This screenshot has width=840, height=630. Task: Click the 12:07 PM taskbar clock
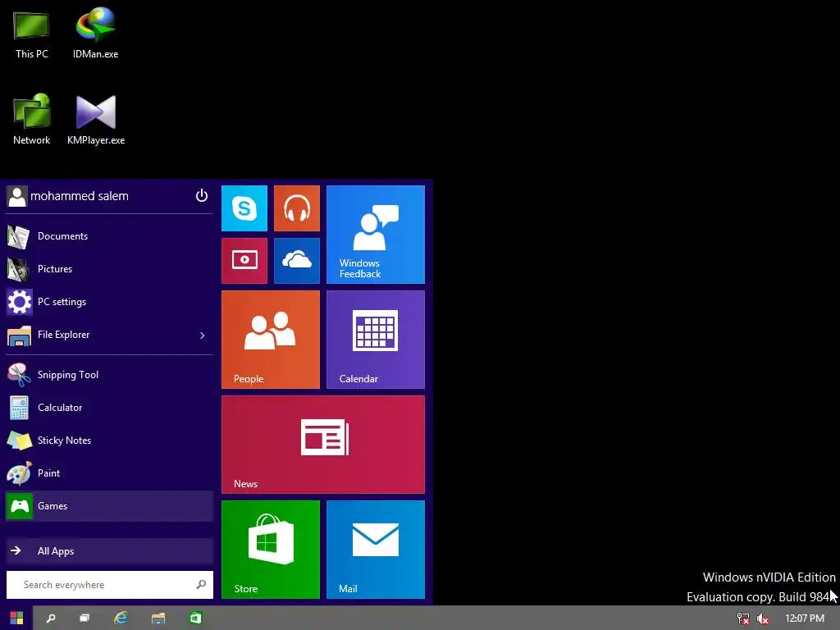(x=805, y=619)
